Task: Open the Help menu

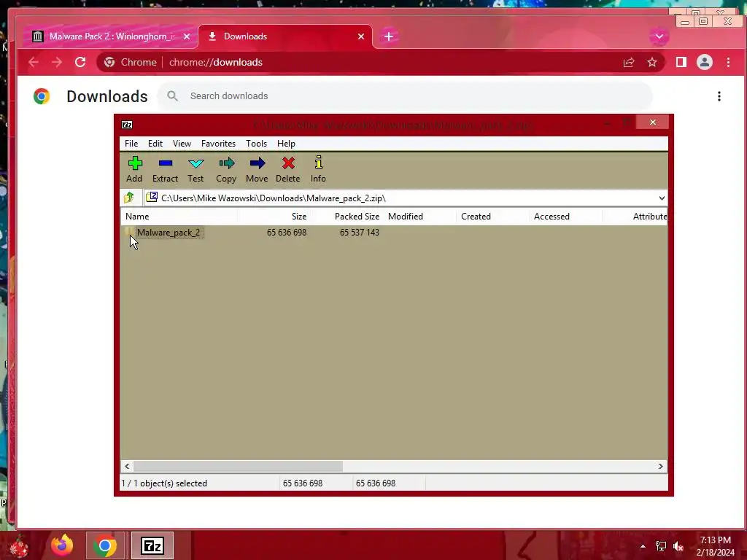Action: [x=286, y=144]
